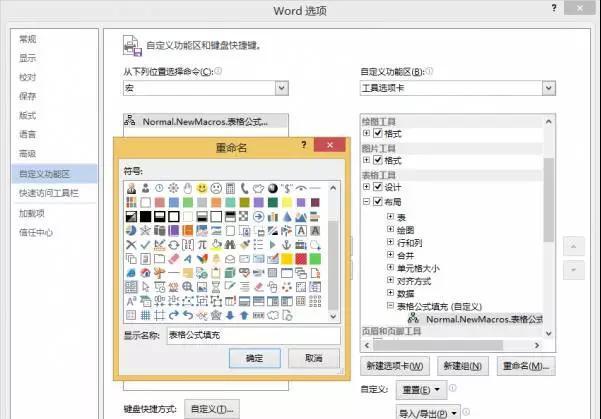Choose the pi symbol
This screenshot has height=419, width=601.
(202, 245)
